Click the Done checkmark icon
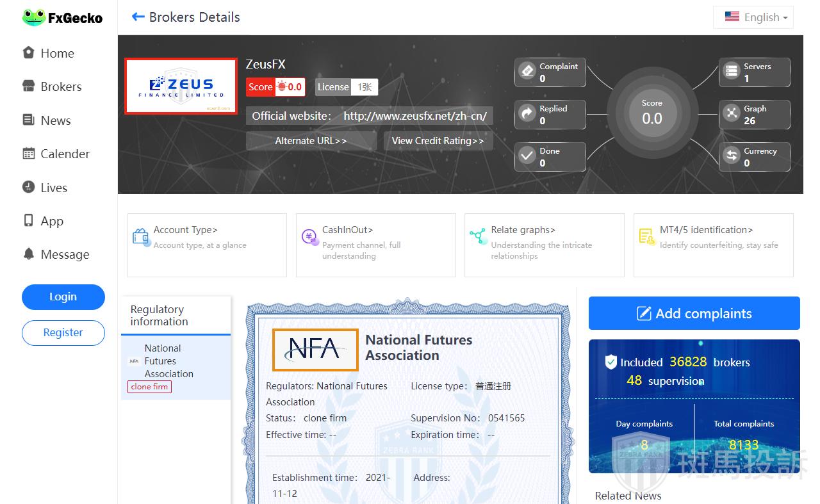 (x=527, y=156)
